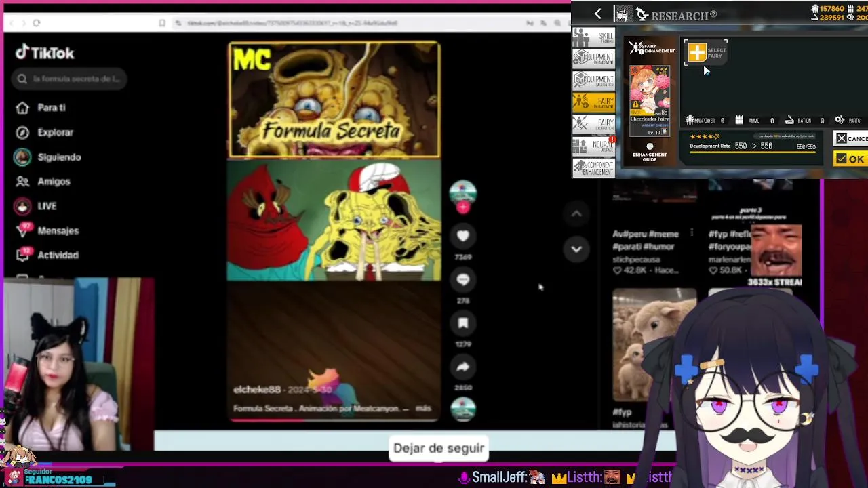Click the Cheerleader Fairy card

point(650,101)
